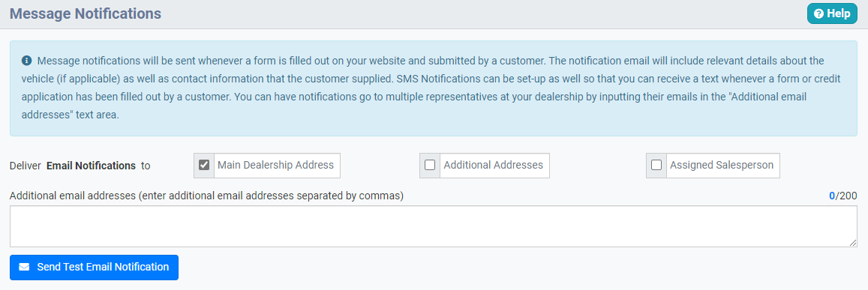
Task: Click the bold Email Notifications label
Action: tap(91, 166)
